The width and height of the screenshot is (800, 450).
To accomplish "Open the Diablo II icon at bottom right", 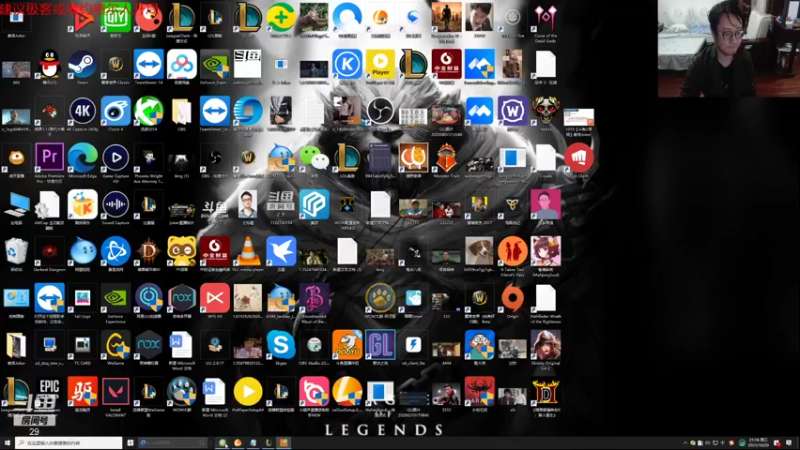I will coord(545,392).
